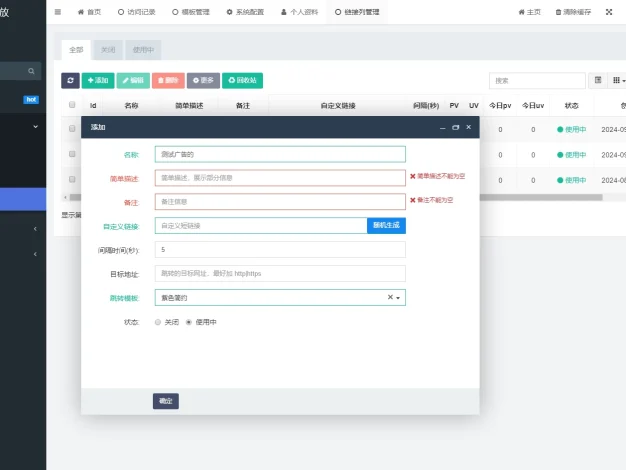Click the 编辑 toolbar button

133,80
